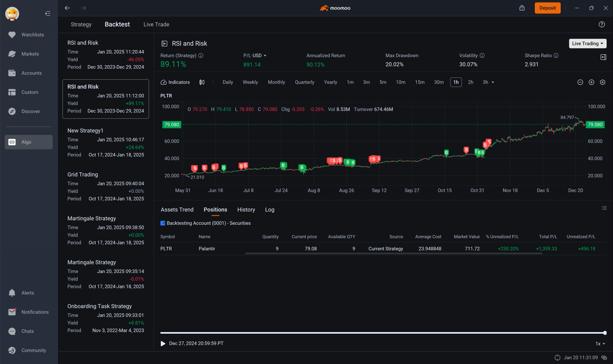
Task: Open Indicators panel
Action: point(175,82)
